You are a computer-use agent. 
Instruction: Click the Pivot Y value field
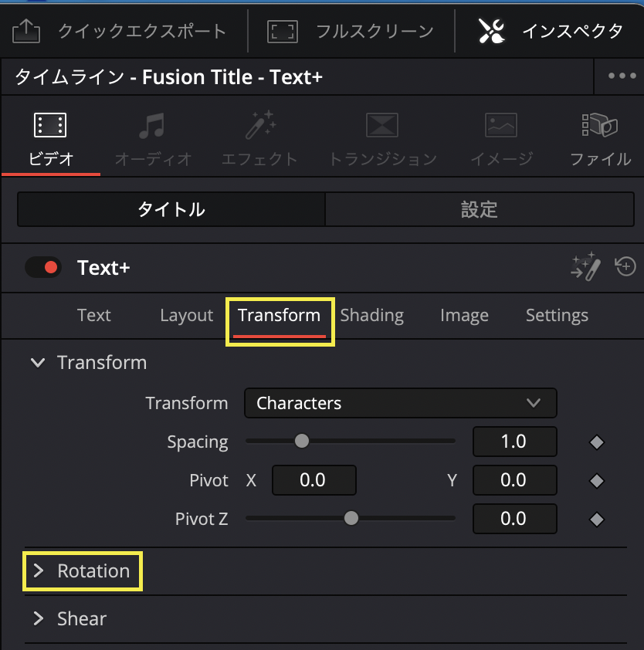click(514, 480)
